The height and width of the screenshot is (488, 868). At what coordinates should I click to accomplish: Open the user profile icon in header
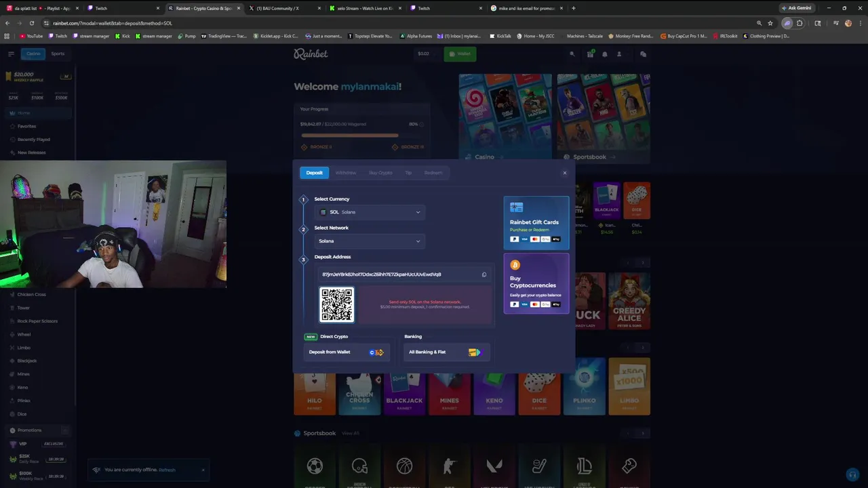click(x=618, y=54)
